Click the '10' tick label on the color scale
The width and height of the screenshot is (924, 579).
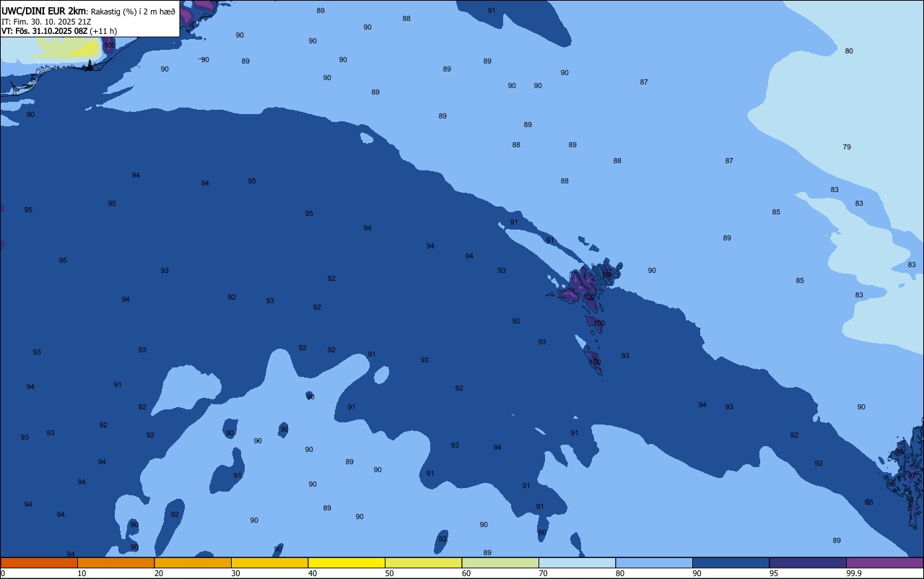point(82,573)
